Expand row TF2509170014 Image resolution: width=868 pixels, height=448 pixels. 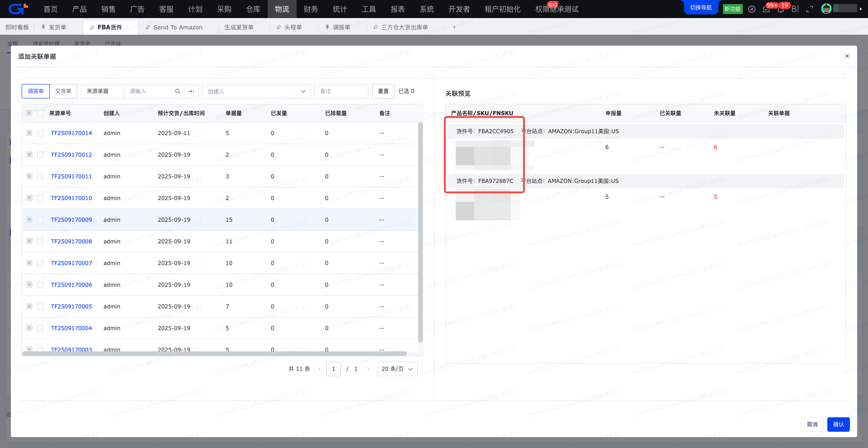pos(29,133)
